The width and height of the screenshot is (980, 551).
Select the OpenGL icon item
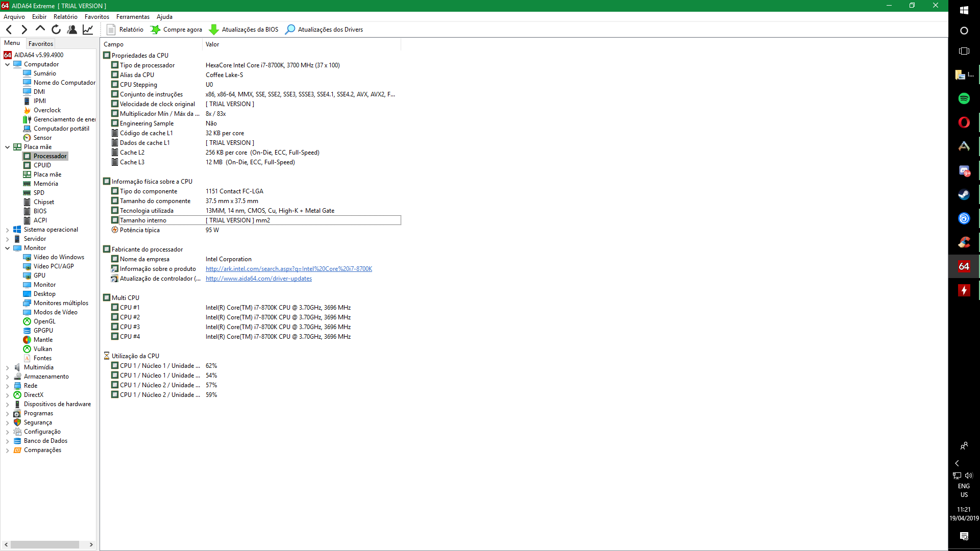click(x=27, y=321)
